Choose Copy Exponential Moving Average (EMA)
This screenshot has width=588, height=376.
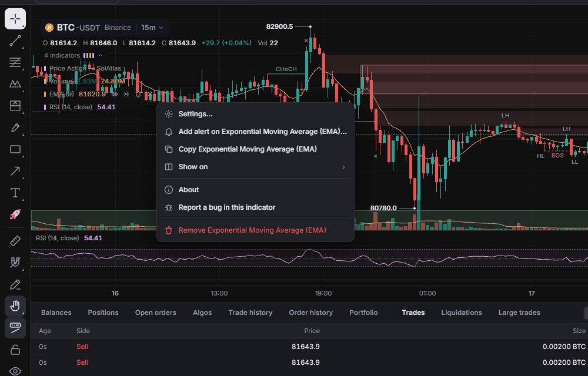tap(255, 149)
